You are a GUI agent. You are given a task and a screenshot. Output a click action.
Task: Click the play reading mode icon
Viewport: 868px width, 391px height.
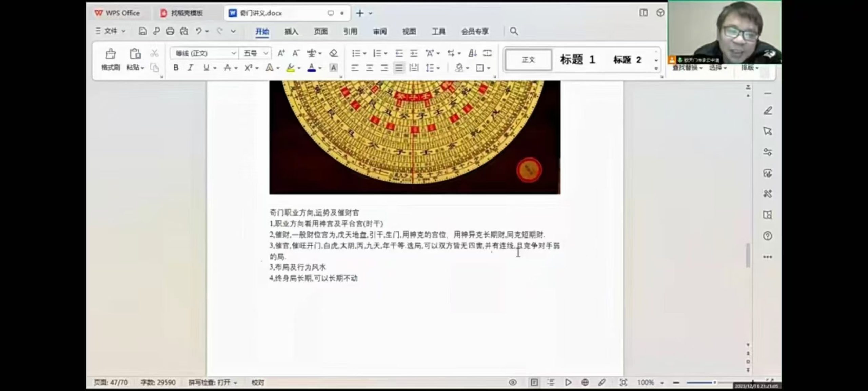point(568,383)
